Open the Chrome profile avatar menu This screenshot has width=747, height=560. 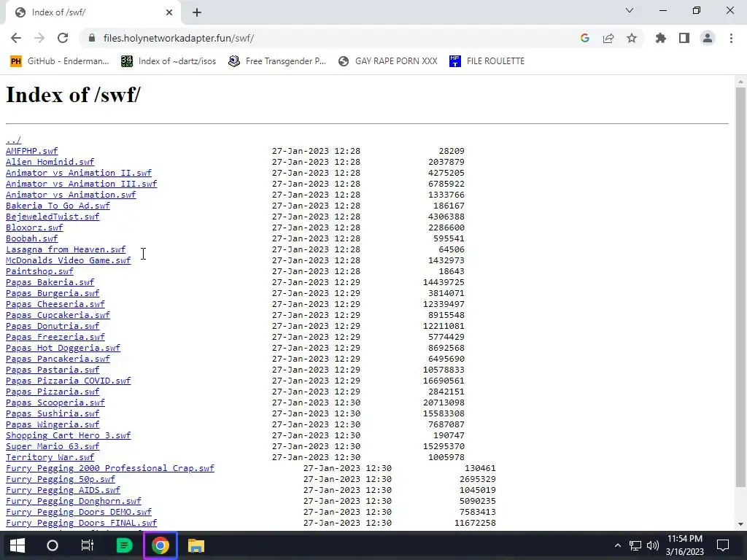tap(708, 38)
